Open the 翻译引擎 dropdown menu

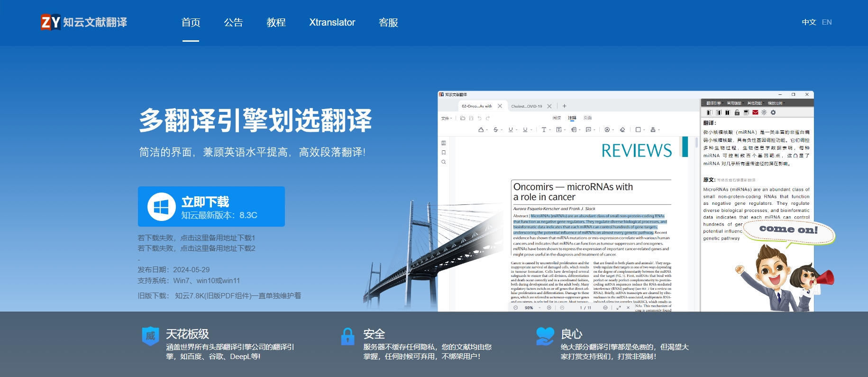click(x=714, y=103)
